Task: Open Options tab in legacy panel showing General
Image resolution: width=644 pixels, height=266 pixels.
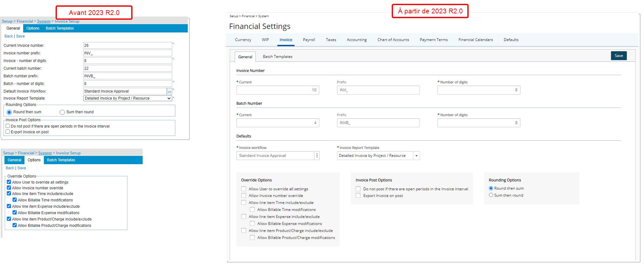Action: pos(33,28)
